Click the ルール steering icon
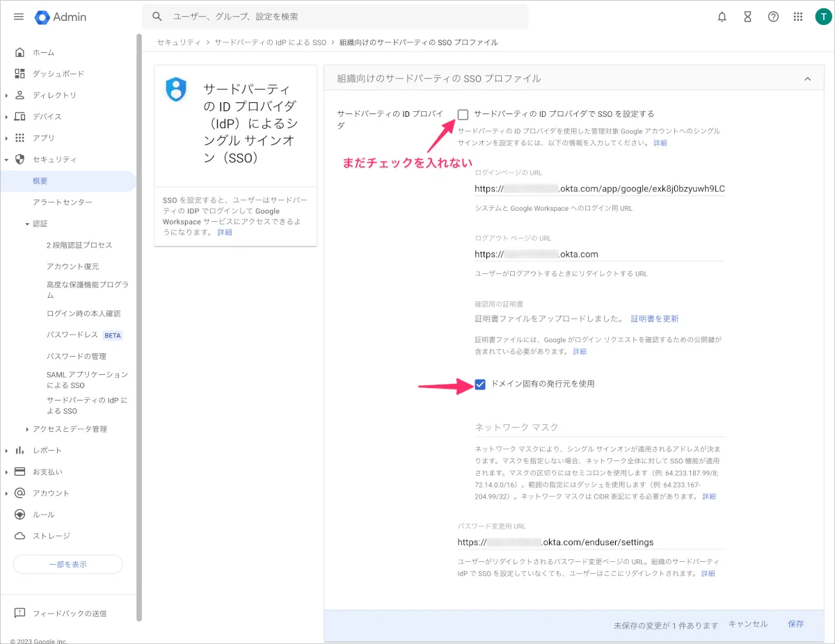This screenshot has width=835, height=644. point(19,515)
